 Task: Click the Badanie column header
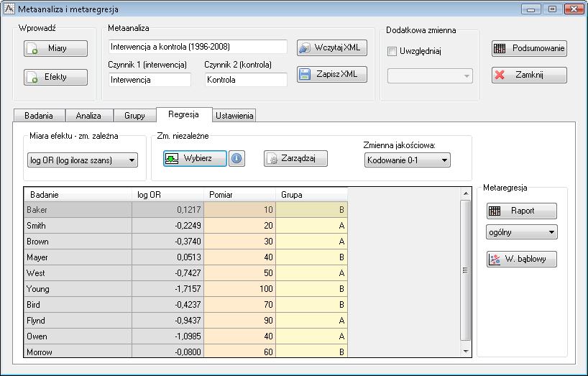[78, 195]
